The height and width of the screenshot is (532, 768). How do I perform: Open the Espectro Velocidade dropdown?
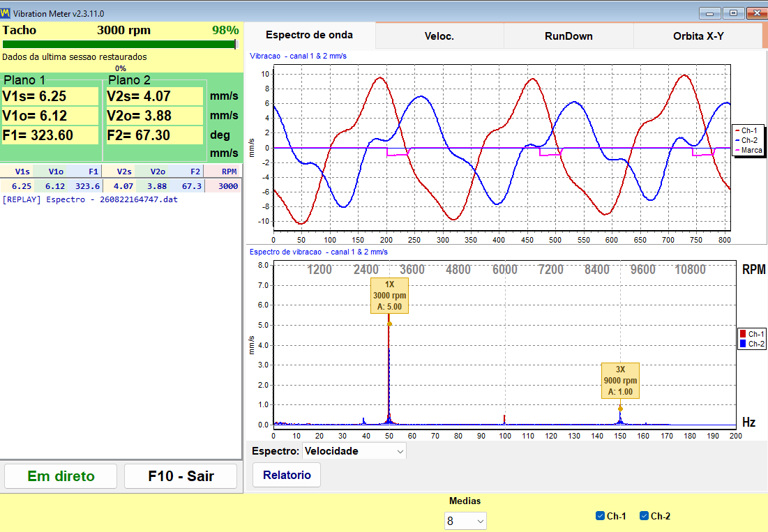(354, 451)
